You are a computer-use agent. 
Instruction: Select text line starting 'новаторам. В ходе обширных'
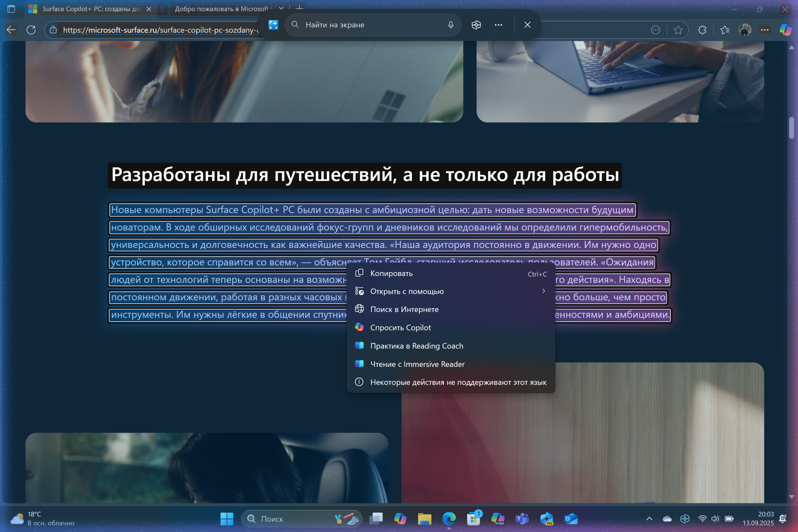click(389, 227)
